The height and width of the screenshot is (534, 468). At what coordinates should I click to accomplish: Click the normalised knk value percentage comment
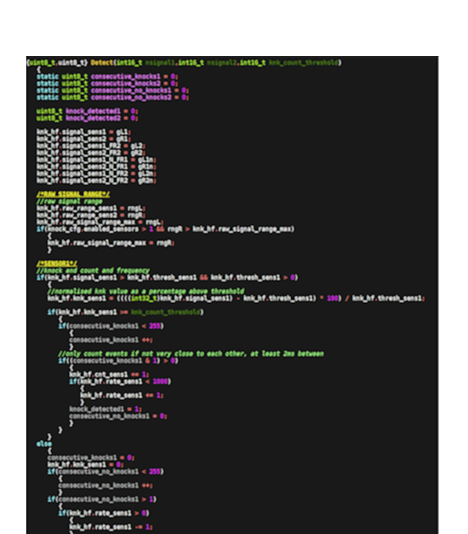146,292
